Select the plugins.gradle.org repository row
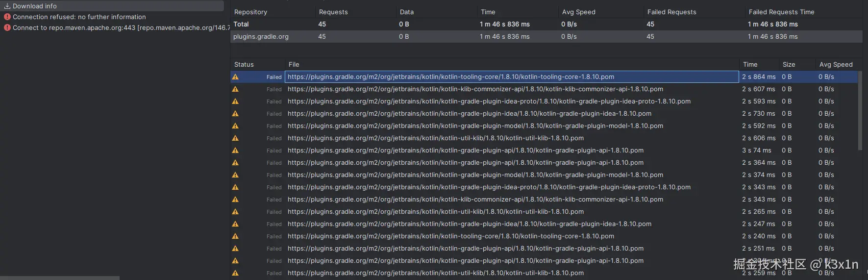Viewport: 868px width, 280px height. coord(546,36)
